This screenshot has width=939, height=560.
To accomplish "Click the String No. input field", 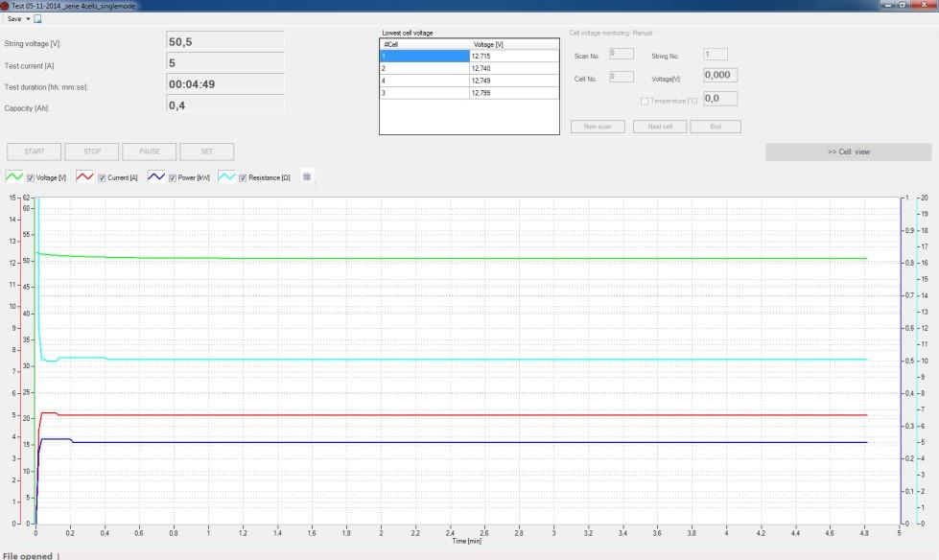I will 716,55.
